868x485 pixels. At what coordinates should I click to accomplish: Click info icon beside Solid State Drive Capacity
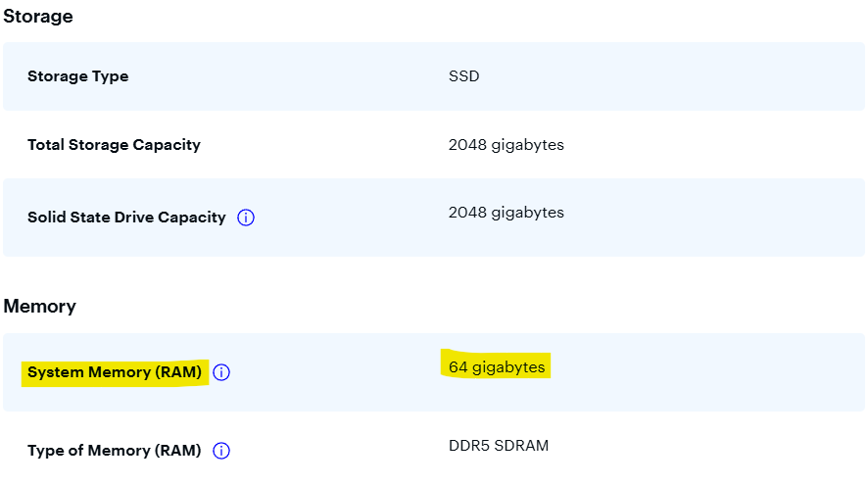click(x=246, y=218)
